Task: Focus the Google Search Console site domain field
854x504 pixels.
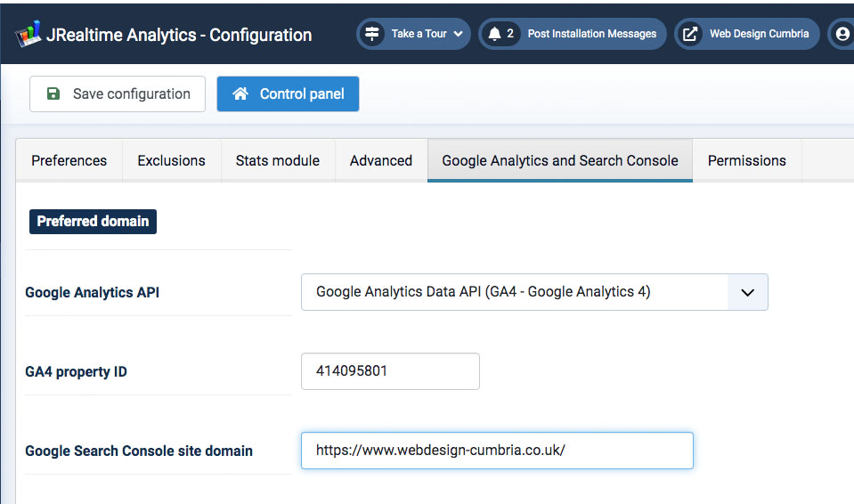Action: click(496, 451)
